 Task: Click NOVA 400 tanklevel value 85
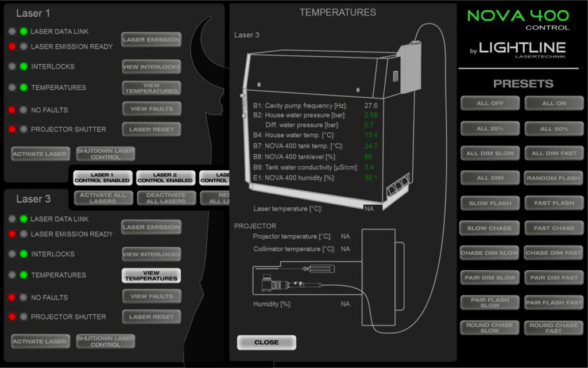368,156
